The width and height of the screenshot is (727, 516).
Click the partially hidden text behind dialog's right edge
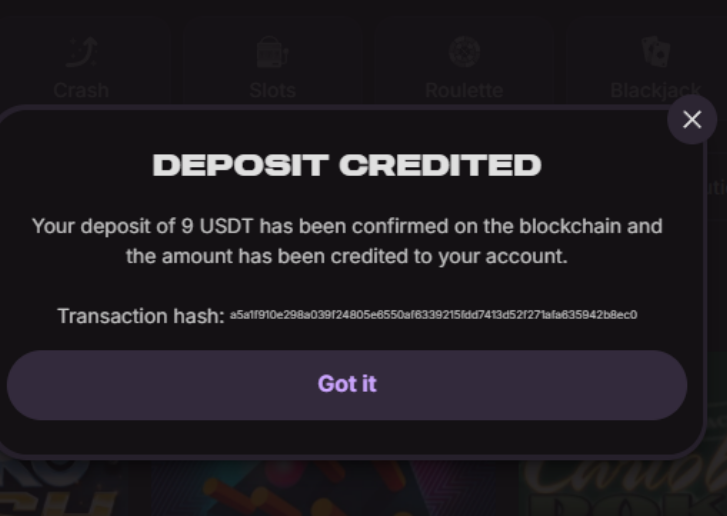(717, 188)
